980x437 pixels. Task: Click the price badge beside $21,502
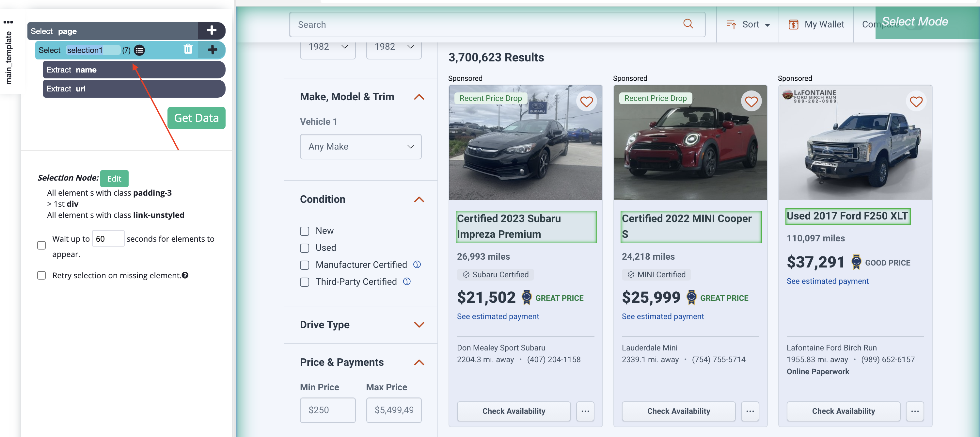click(527, 297)
